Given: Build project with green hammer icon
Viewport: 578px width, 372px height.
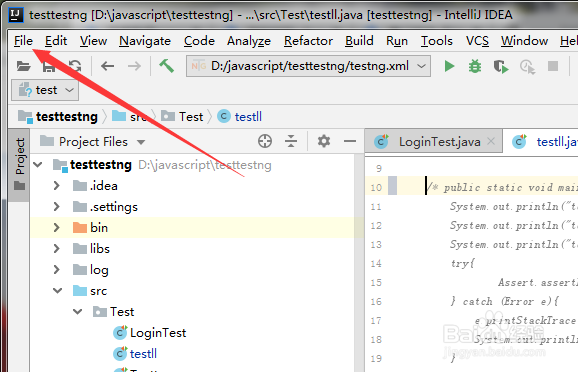Looking at the screenshot, I should click(x=166, y=66).
